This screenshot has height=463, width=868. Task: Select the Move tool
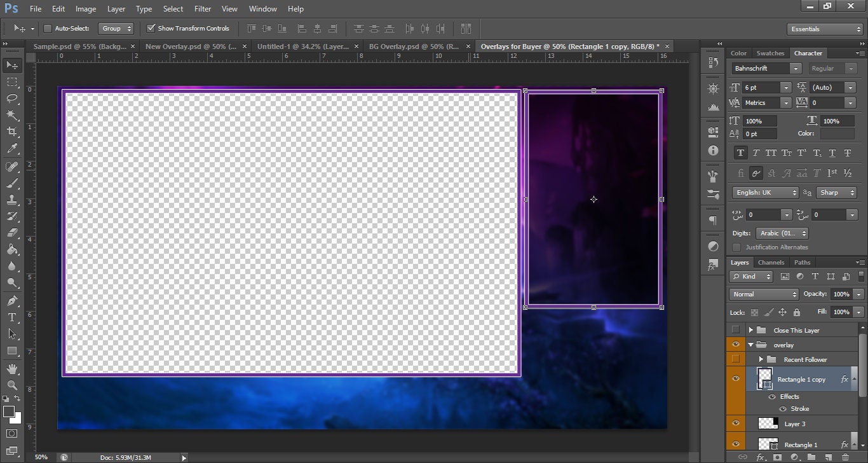[x=13, y=65]
